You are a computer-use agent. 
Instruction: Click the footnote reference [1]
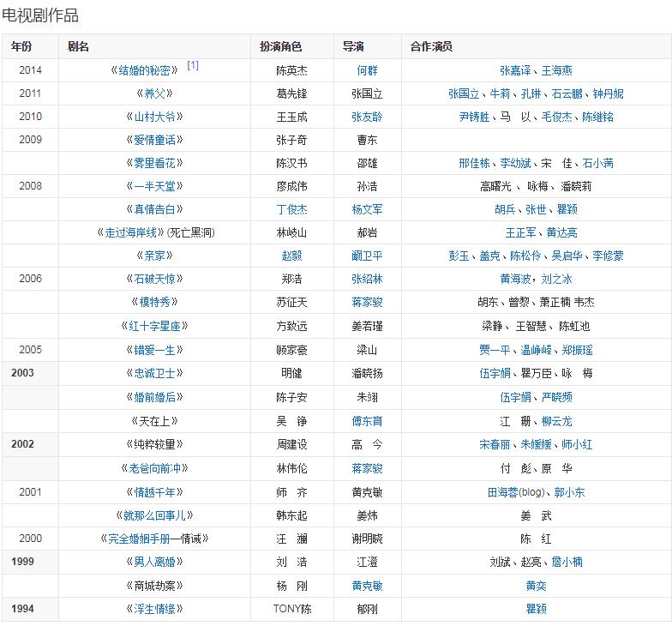point(193,66)
